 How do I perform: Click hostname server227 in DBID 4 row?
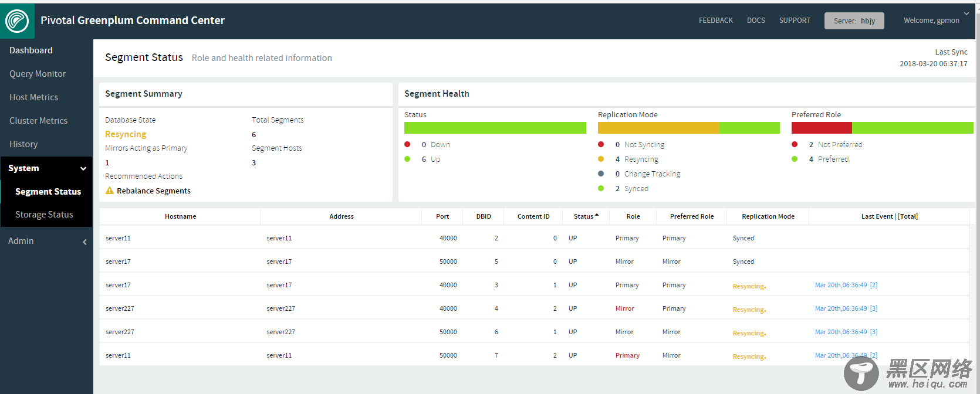[120, 308]
